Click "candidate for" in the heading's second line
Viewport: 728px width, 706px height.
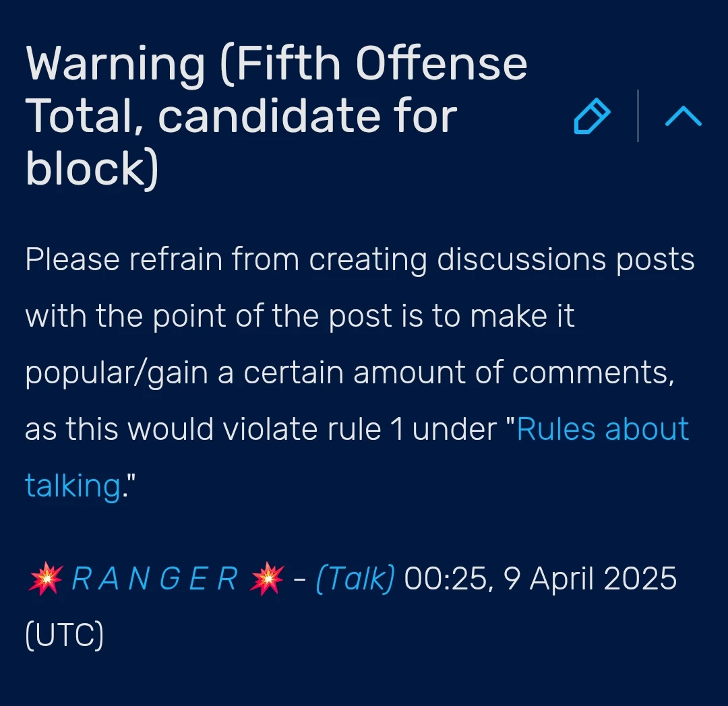coord(307,116)
